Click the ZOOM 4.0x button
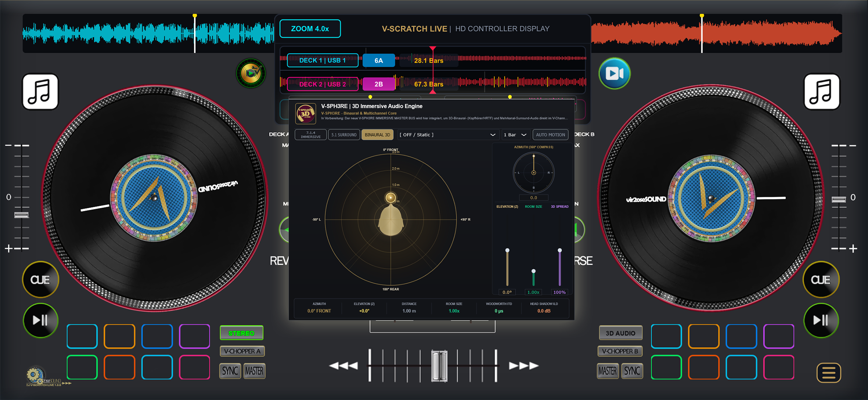This screenshot has height=400, width=868. [310, 28]
